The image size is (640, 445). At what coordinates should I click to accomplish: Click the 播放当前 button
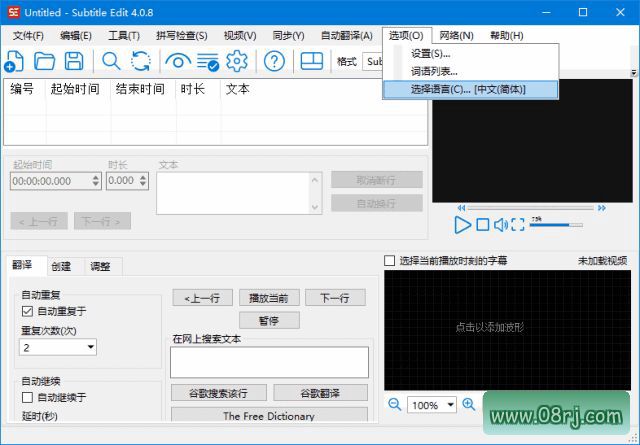point(269,298)
